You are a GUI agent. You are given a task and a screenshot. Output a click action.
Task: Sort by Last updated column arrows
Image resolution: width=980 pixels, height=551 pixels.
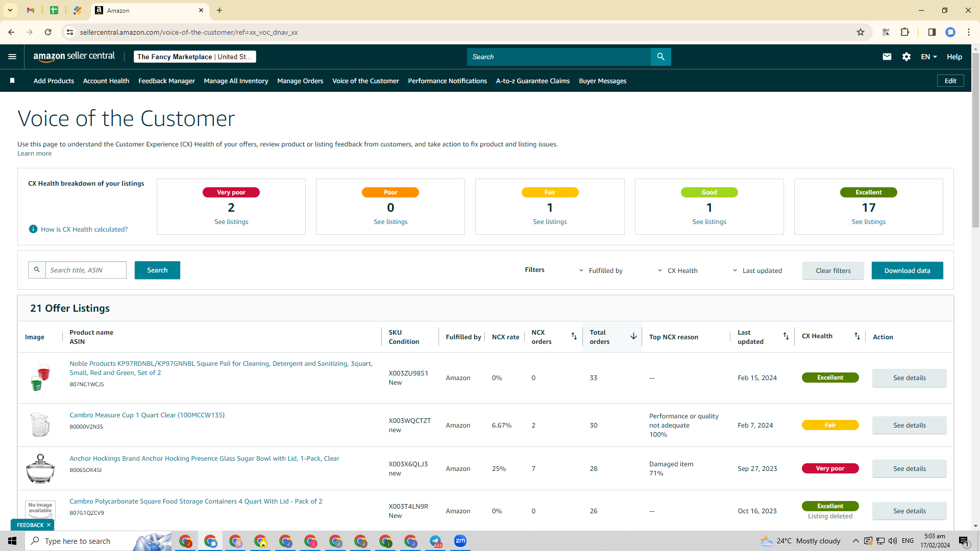[786, 336]
